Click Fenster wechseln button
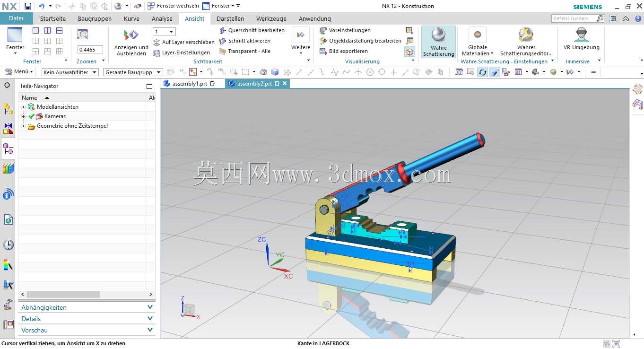The image size is (644, 349). click(x=173, y=6)
